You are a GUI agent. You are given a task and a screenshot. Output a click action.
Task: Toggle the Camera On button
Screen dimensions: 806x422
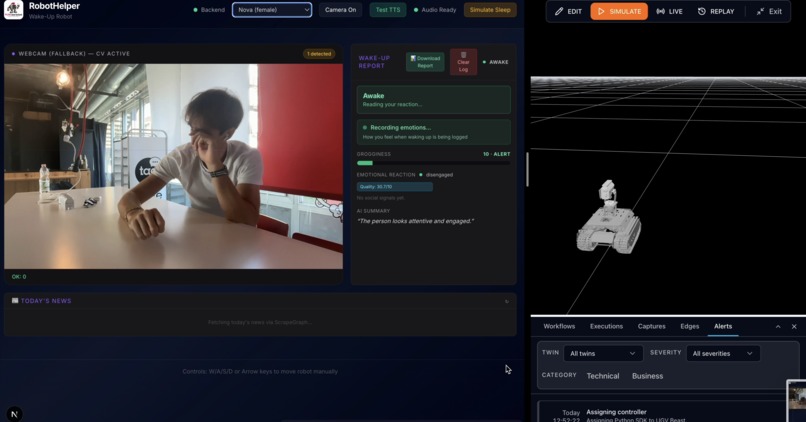(x=340, y=10)
